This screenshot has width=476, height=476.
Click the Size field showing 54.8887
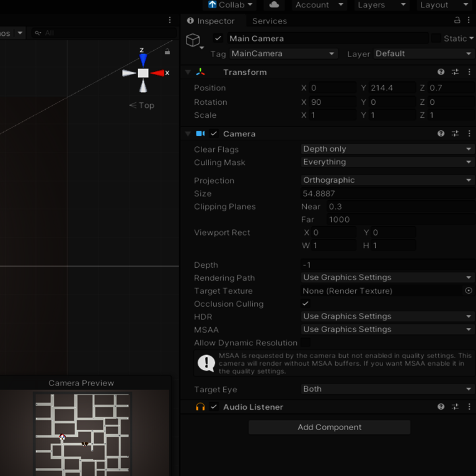tap(387, 193)
